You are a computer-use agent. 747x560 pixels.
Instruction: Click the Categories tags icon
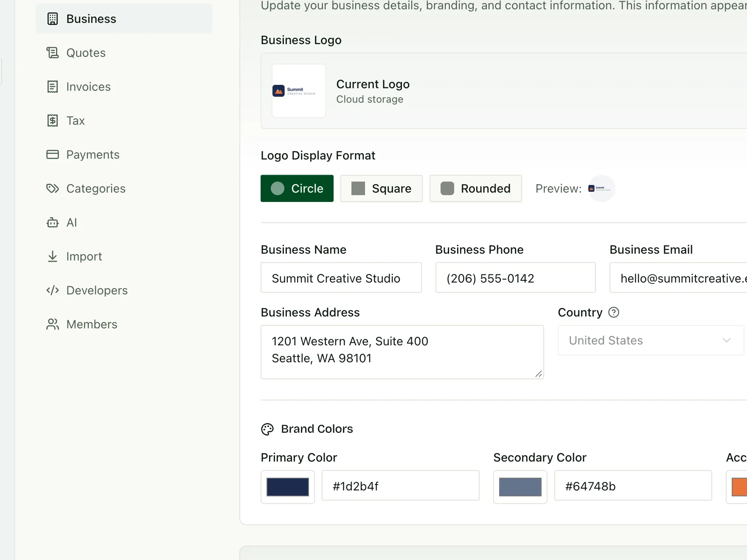53,188
